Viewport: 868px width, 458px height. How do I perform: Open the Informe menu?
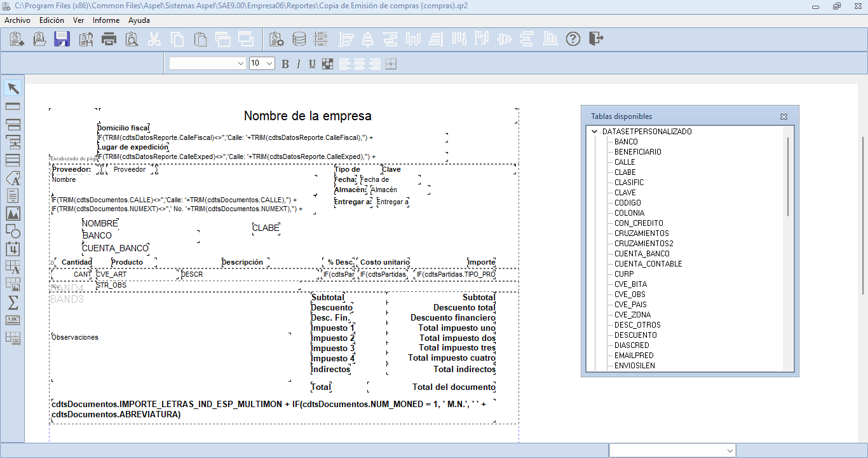[106, 20]
